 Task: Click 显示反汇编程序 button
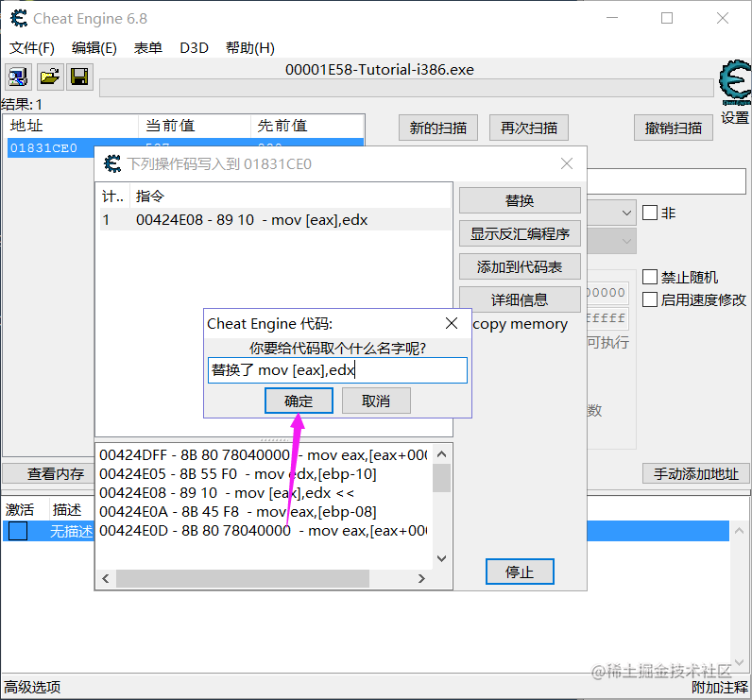click(520, 233)
